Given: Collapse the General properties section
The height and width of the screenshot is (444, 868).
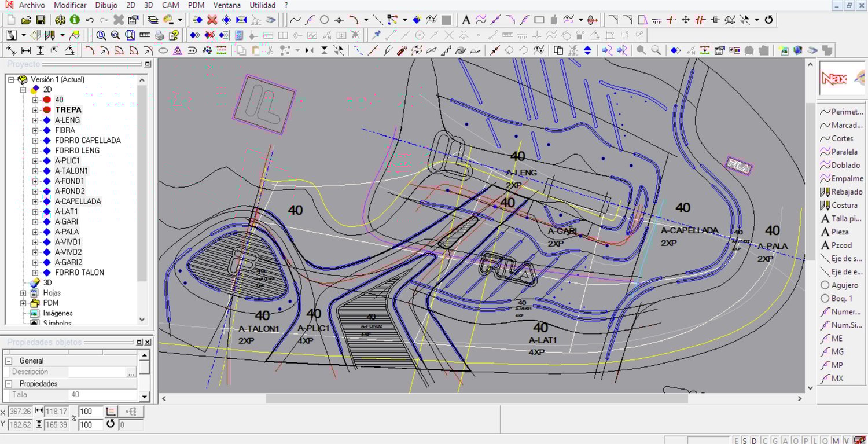Looking at the screenshot, I should [9, 361].
